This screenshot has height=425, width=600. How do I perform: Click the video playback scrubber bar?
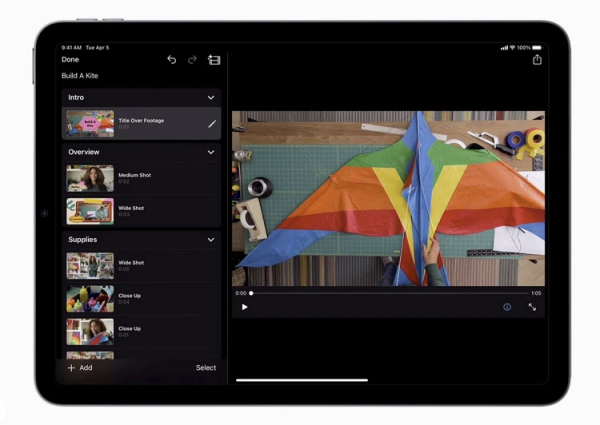point(388,293)
